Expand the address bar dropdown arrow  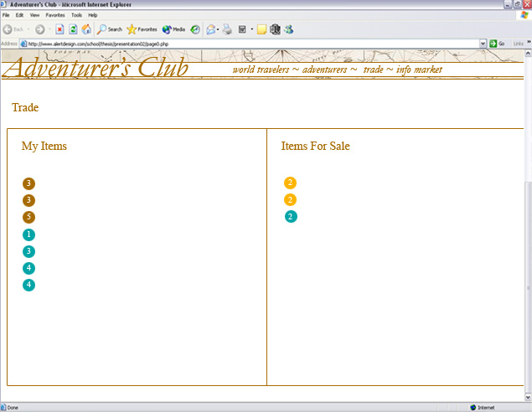483,43
